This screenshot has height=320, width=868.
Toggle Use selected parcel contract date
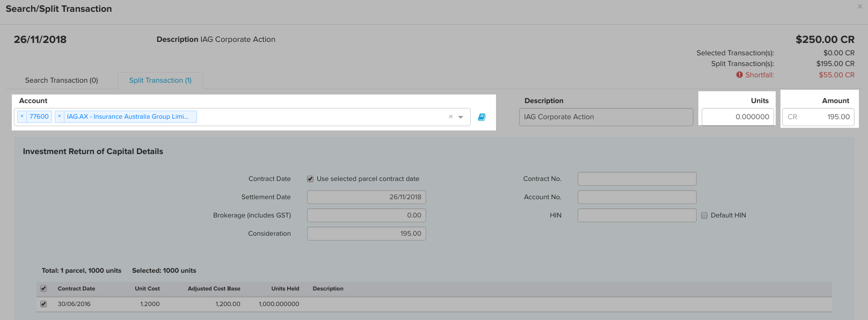(310, 179)
